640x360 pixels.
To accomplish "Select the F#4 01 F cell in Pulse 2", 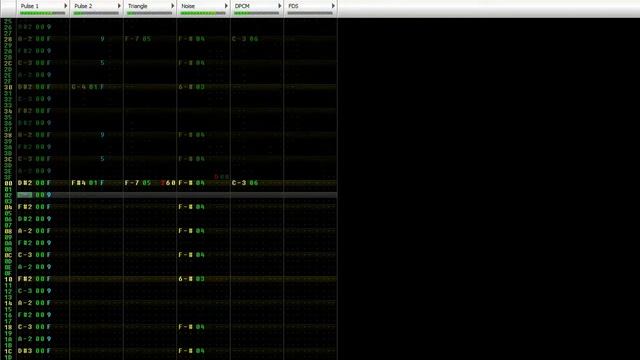I will [88, 183].
